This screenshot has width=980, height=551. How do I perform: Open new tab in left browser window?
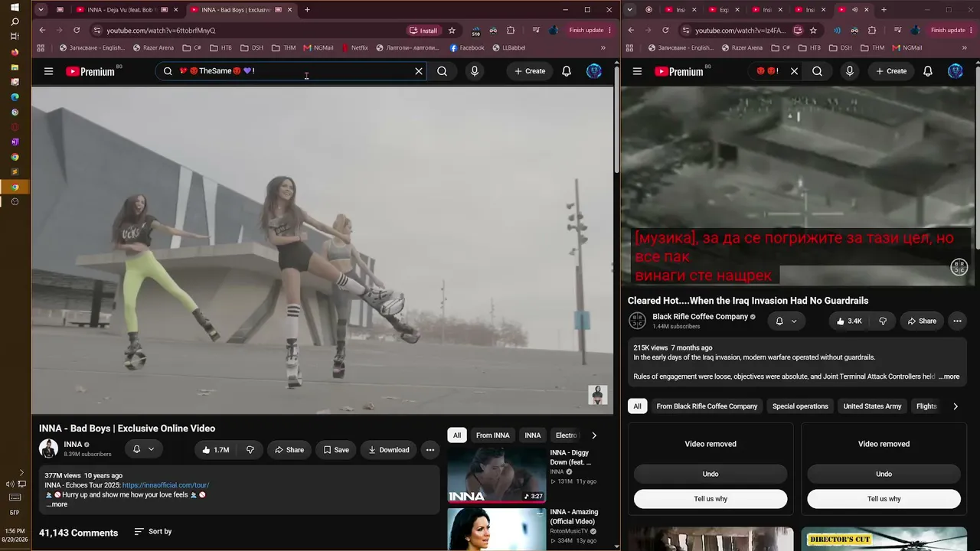coord(307,10)
